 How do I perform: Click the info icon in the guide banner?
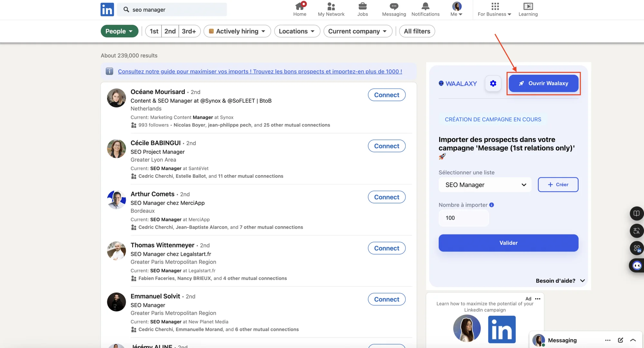pyautogui.click(x=109, y=71)
